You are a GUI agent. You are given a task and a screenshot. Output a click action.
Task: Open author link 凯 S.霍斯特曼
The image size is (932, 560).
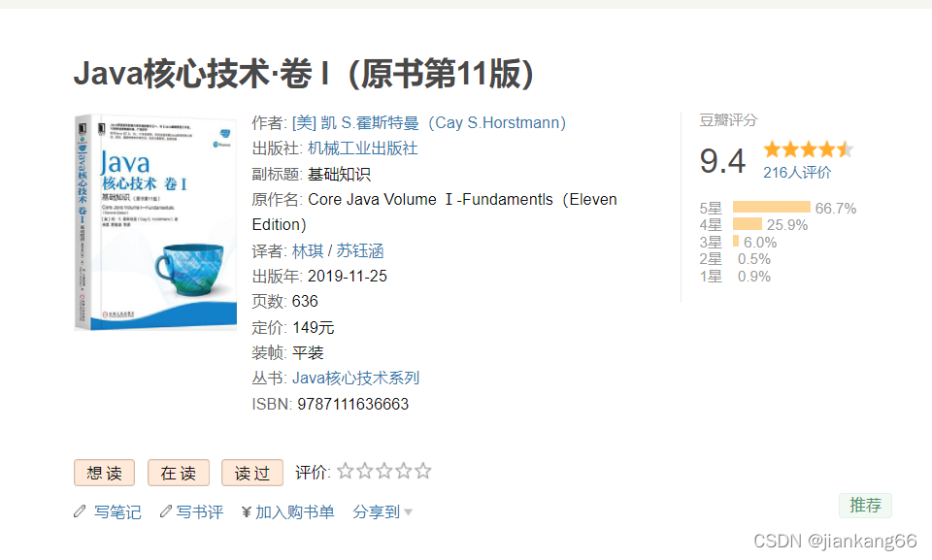coord(428,123)
